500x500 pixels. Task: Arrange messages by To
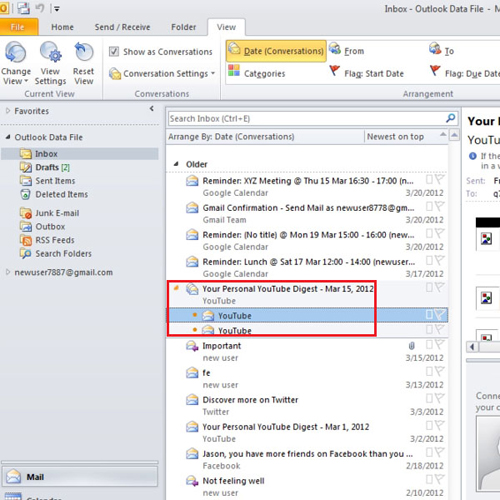tap(441, 51)
